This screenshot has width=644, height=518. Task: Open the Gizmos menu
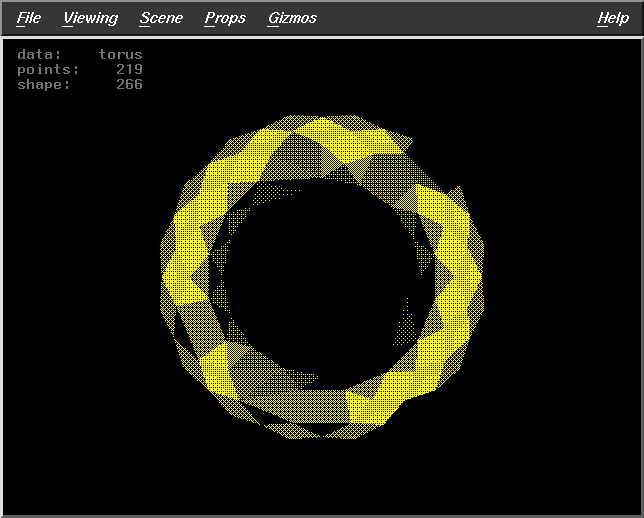pos(292,18)
